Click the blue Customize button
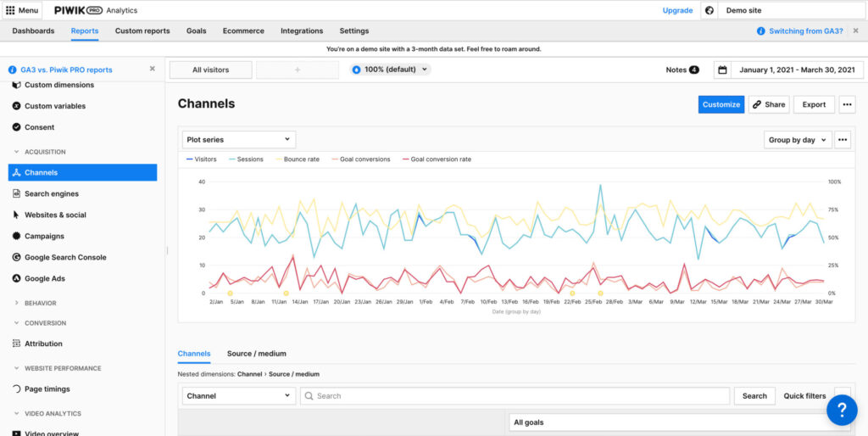Screen dimensions: 868x436 tap(721, 104)
